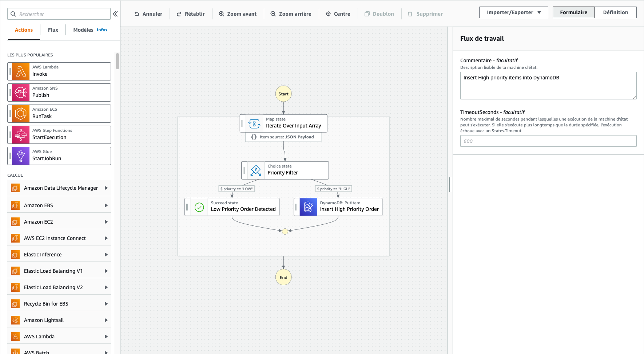The width and height of the screenshot is (644, 354).
Task: Click the Item source JSON braces icon
Action: click(254, 137)
